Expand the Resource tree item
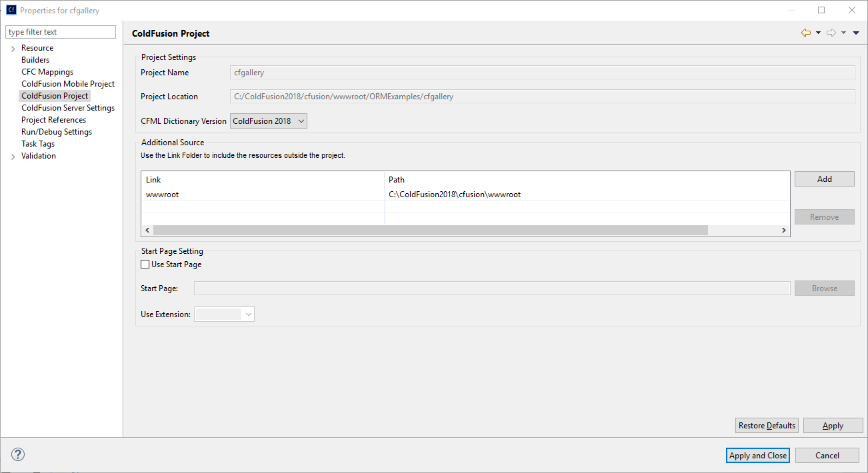 tap(13, 47)
